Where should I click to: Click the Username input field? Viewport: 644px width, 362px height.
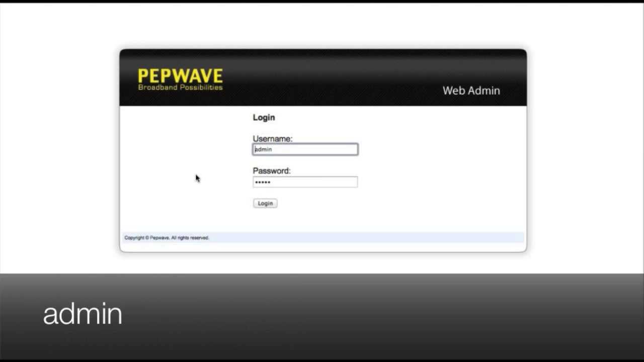pos(305,149)
